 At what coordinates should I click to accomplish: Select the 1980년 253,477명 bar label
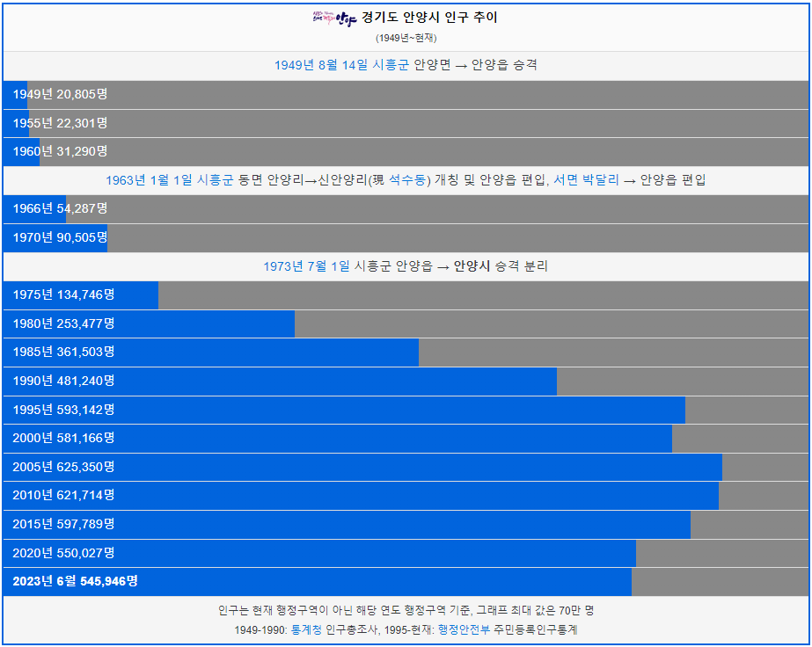(x=63, y=324)
